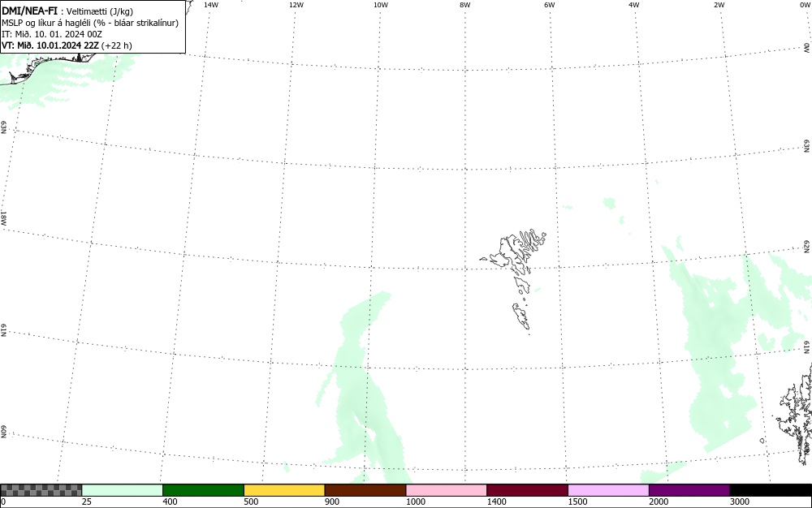Click the light pink legend swatch at 1000

tap(447, 490)
